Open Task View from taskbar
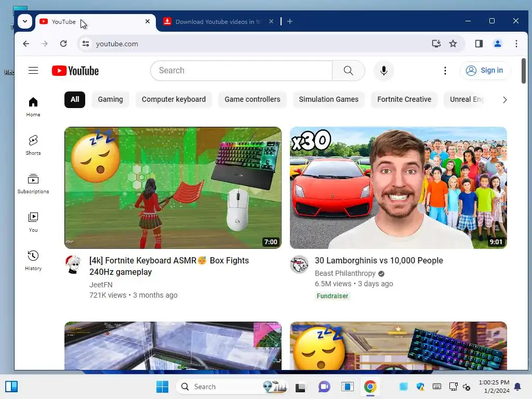This screenshot has width=532, height=399. click(x=300, y=387)
